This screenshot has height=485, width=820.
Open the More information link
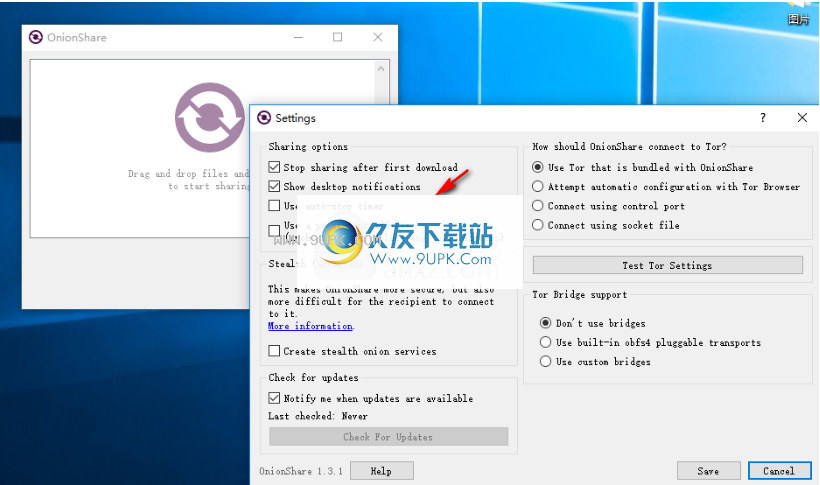pyautogui.click(x=311, y=326)
